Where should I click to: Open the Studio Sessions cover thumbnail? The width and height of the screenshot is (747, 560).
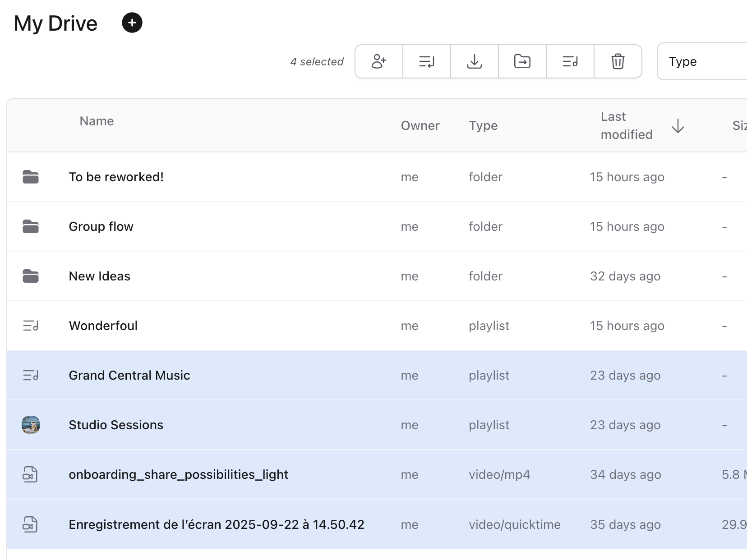coord(30,425)
